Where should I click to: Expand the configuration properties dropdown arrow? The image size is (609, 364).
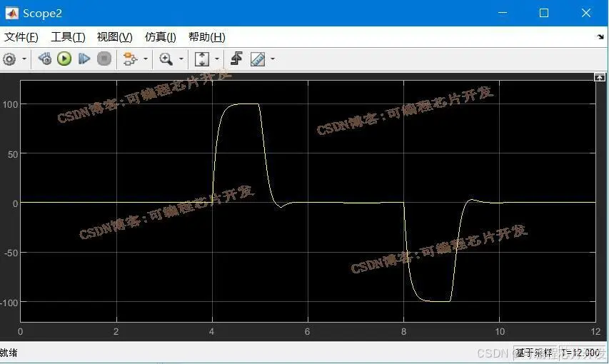coord(24,59)
